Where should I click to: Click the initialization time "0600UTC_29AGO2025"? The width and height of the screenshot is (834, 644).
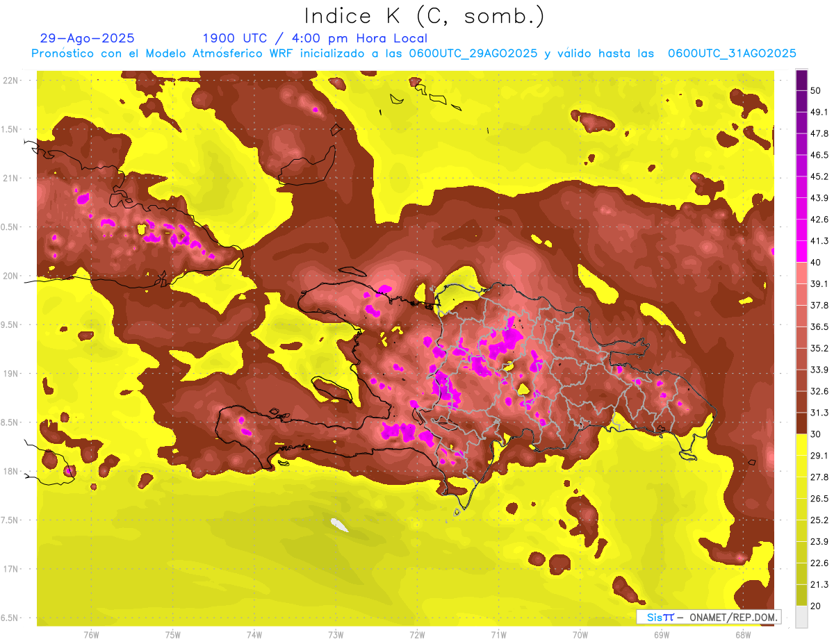click(x=473, y=53)
